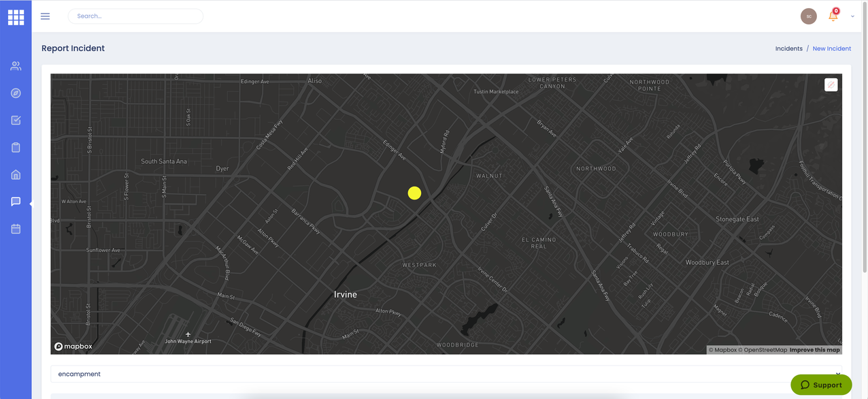Click the Search field
868x399 pixels.
click(135, 16)
